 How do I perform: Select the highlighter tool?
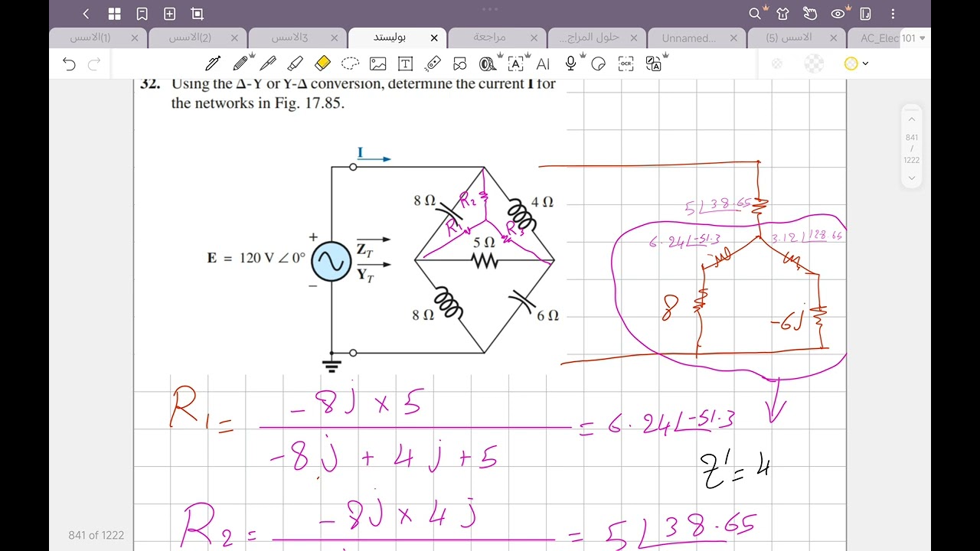point(295,64)
